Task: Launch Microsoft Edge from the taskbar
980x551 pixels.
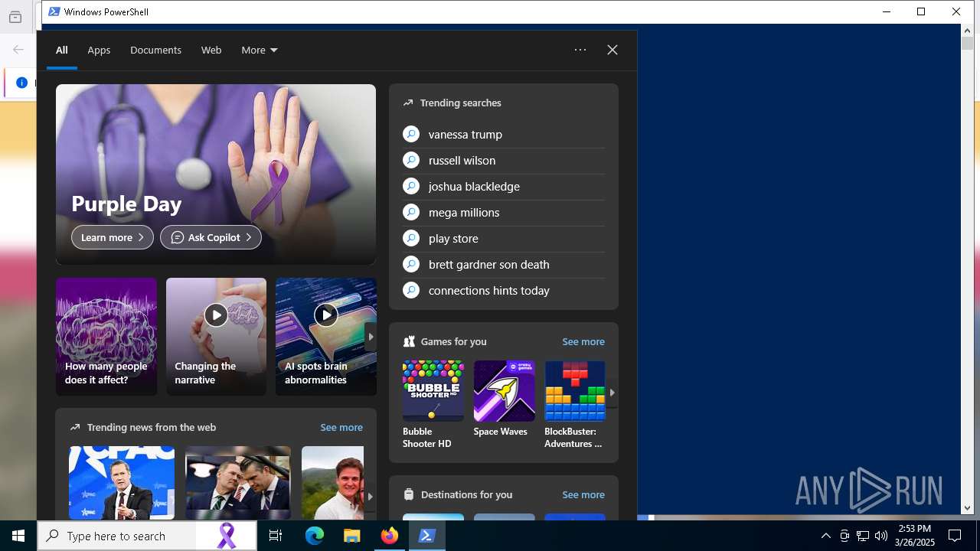Action: [x=315, y=536]
